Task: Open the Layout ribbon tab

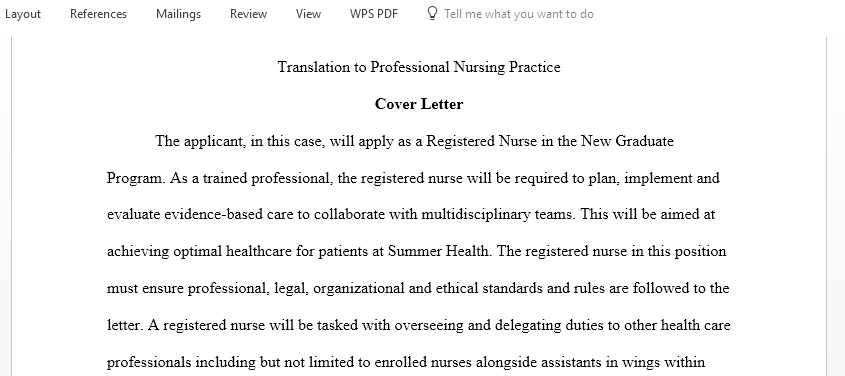Action: [x=22, y=14]
